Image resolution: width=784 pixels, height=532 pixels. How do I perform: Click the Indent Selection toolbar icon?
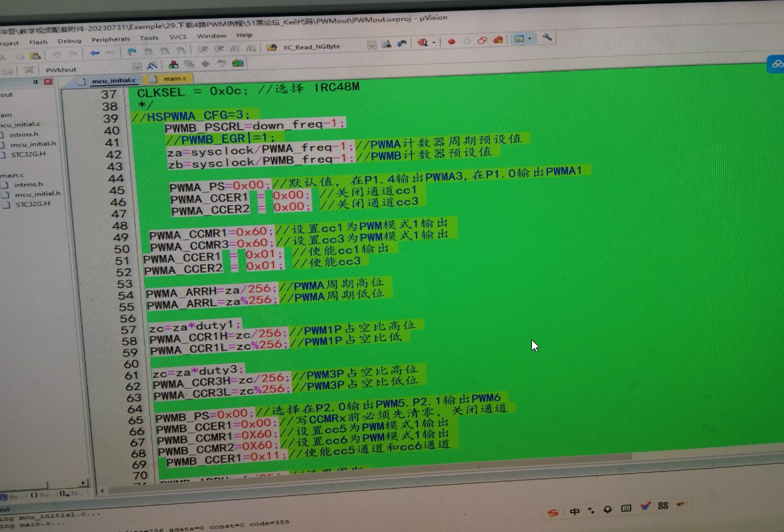click(204, 49)
